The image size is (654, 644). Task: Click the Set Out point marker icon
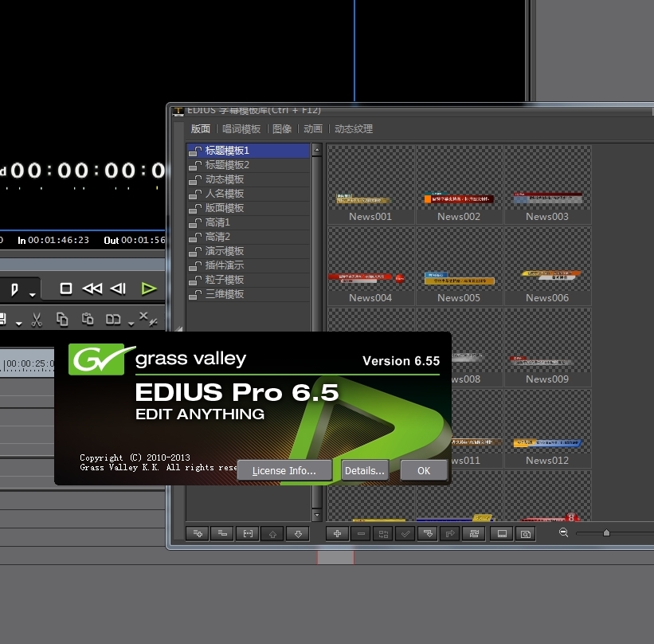coord(14,289)
